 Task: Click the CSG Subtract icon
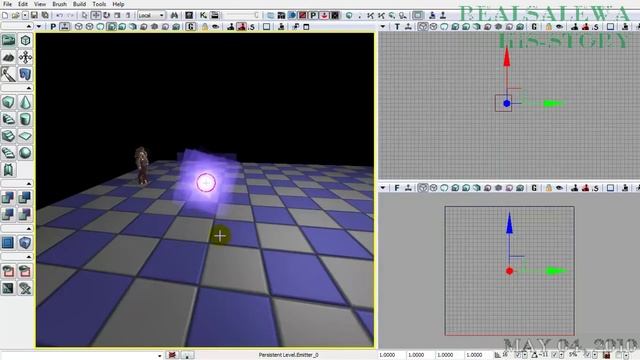pos(25,198)
